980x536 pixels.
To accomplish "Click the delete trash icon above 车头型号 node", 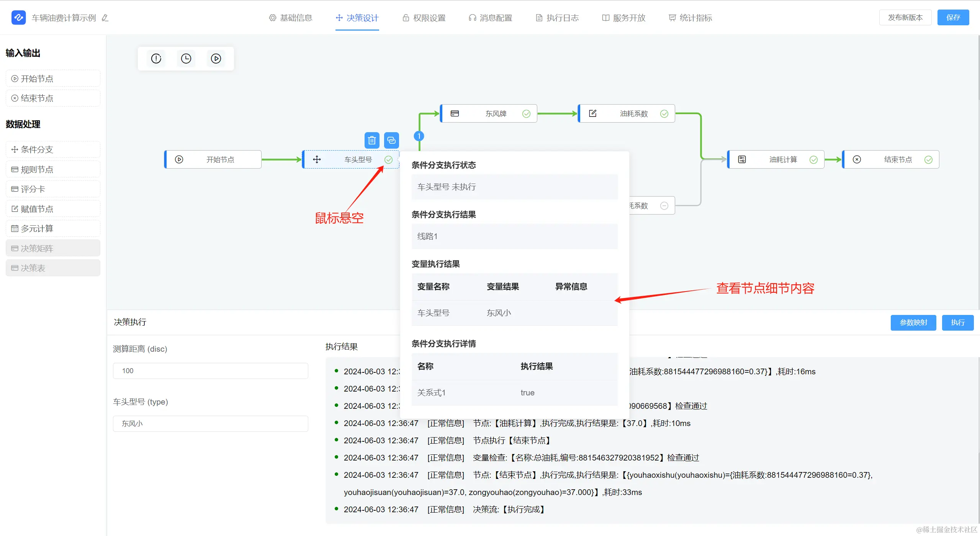I will point(371,140).
